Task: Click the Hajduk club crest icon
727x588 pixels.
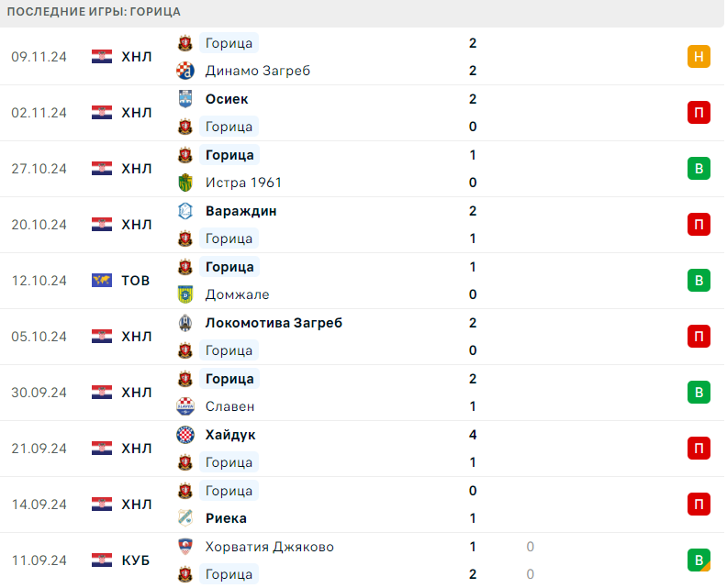Action: (185, 435)
